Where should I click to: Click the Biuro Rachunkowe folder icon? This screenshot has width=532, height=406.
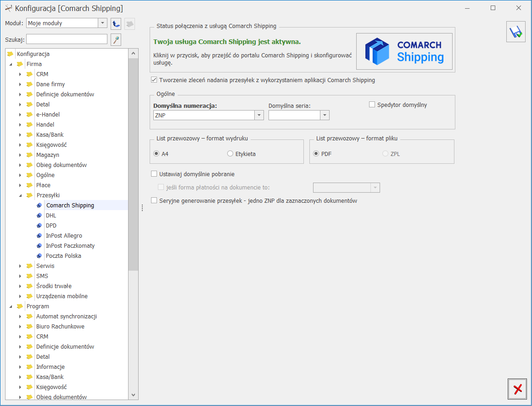(29, 327)
